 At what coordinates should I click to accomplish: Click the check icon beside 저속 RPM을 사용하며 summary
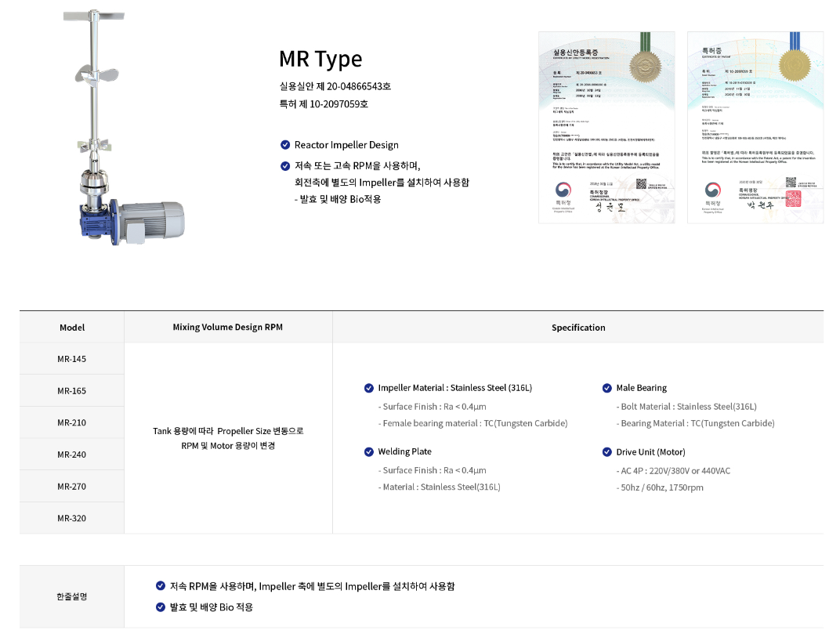161,586
